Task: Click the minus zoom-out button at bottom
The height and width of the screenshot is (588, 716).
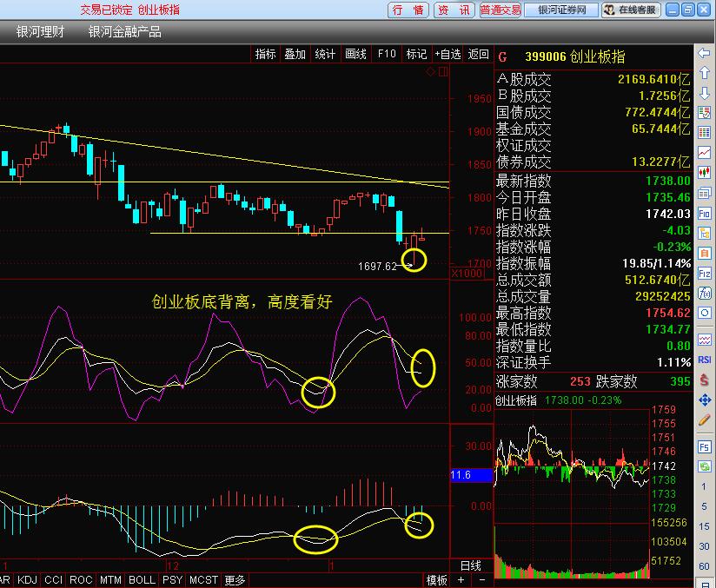Action: pyautogui.click(x=481, y=580)
